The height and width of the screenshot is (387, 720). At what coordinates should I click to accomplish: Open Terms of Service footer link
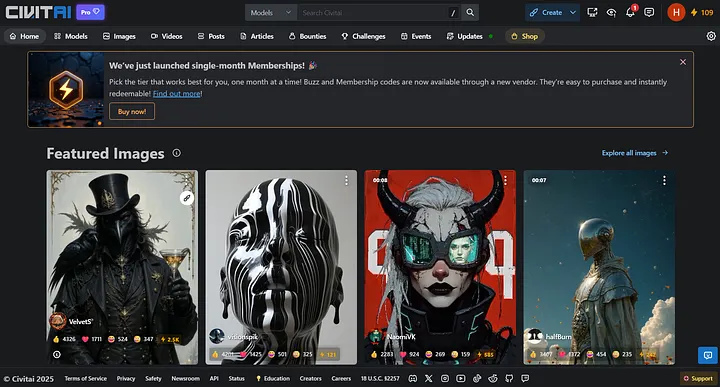click(85, 378)
